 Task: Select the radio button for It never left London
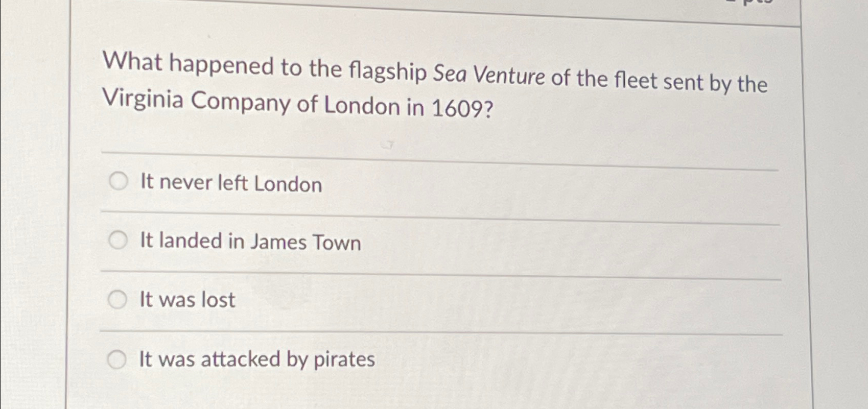tap(119, 182)
